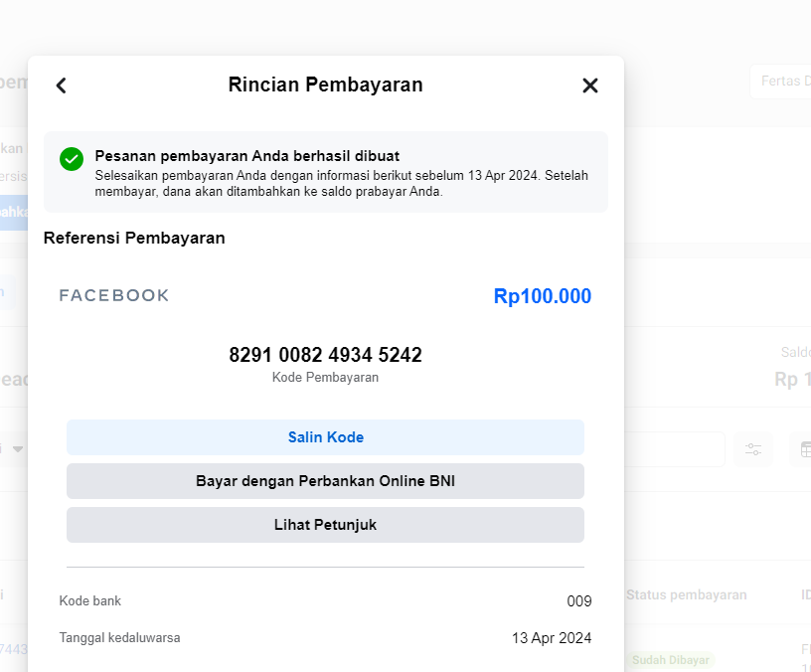Viewport: 811px width, 672px height.
Task: Click the blue transaction ID link at left
Action: (14, 649)
